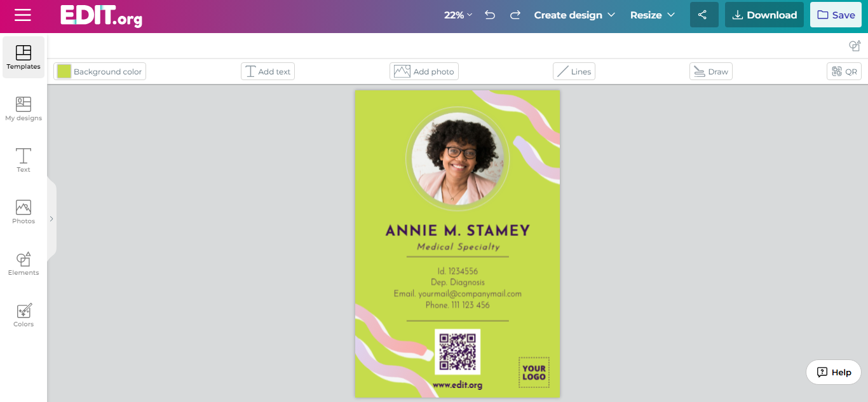Download the design
This screenshot has width=868, height=402.
tap(764, 15)
